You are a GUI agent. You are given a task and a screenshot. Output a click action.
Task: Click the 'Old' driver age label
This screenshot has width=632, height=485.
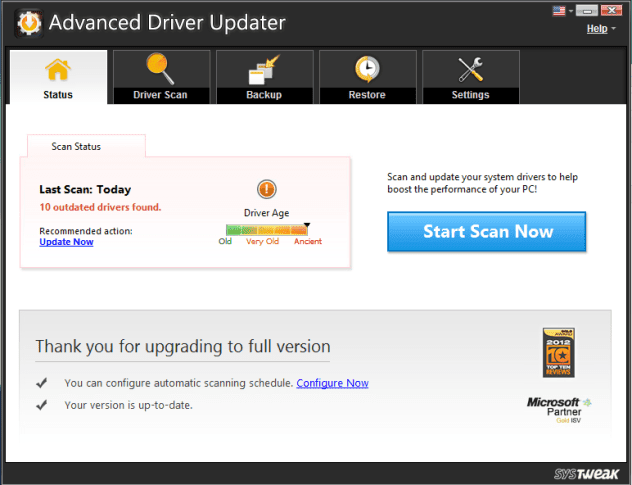point(225,241)
